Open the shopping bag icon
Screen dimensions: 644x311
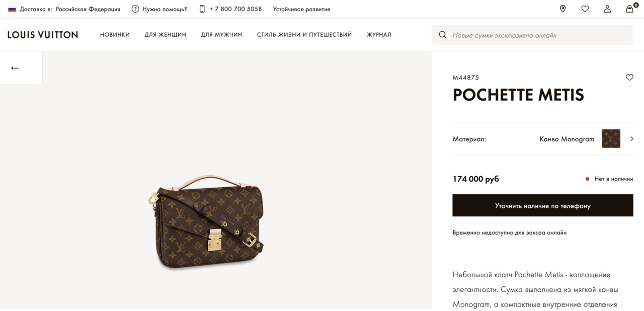click(x=629, y=9)
